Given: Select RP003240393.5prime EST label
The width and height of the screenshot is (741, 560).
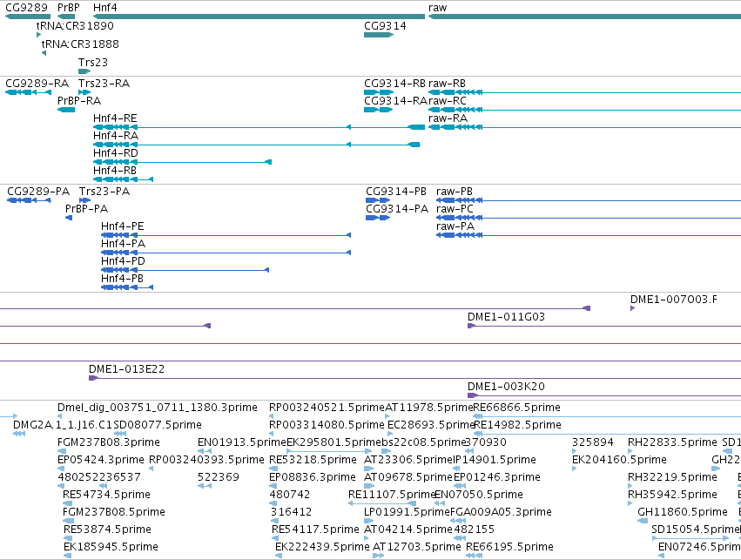Looking at the screenshot, I should pyautogui.click(x=206, y=460).
